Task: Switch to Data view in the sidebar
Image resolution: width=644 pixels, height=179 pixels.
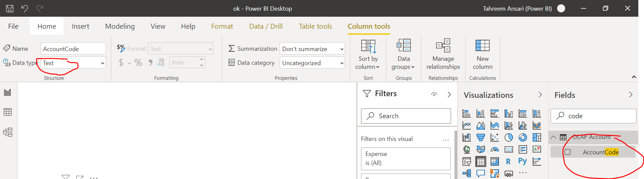Action: click(x=8, y=112)
